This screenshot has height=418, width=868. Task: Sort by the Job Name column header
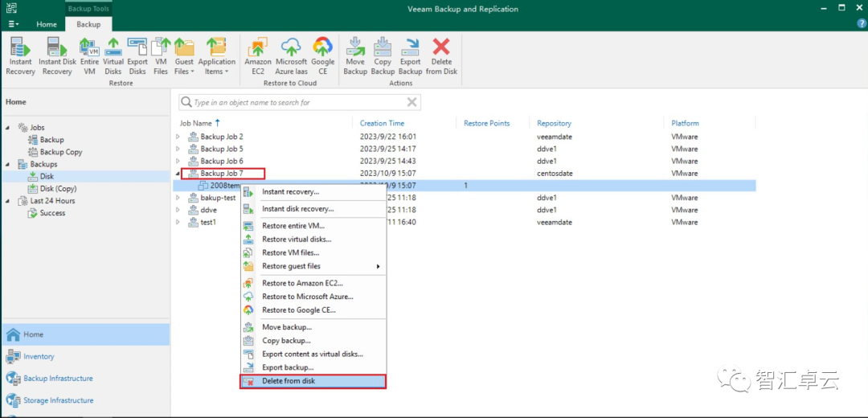tap(196, 123)
